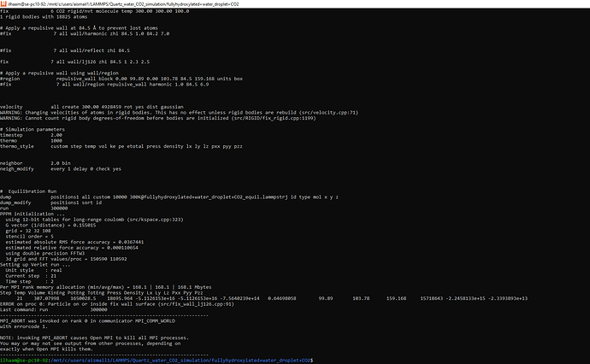Click density value 0.64698058

point(282,299)
